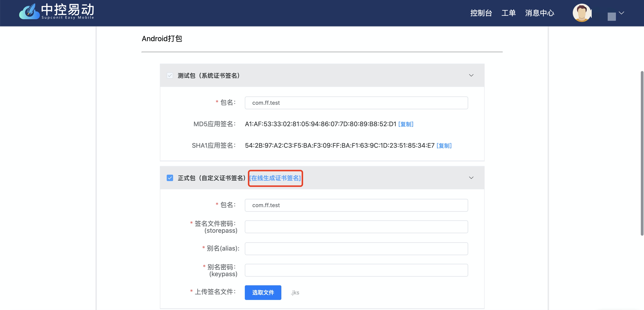Click the 包名 field in the 正式包 section
Image resolution: width=644 pixels, height=310 pixels.
pos(356,205)
